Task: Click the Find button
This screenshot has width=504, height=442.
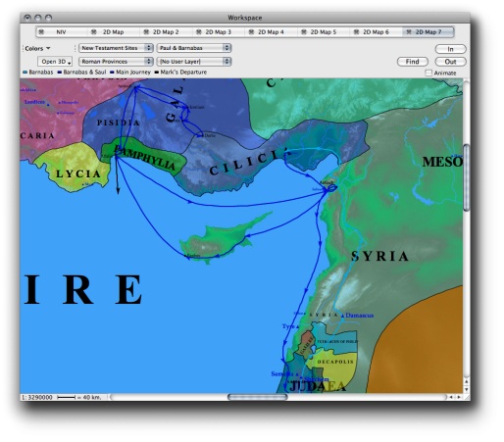Action: pos(413,62)
